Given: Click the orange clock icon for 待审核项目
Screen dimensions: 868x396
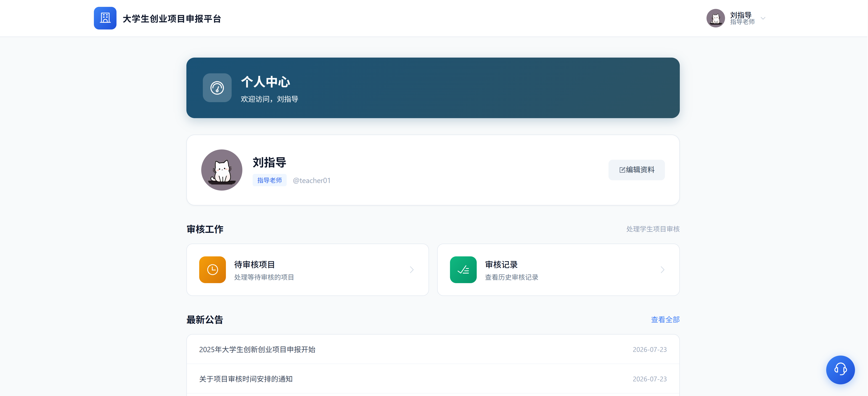Looking at the screenshot, I should (212, 270).
